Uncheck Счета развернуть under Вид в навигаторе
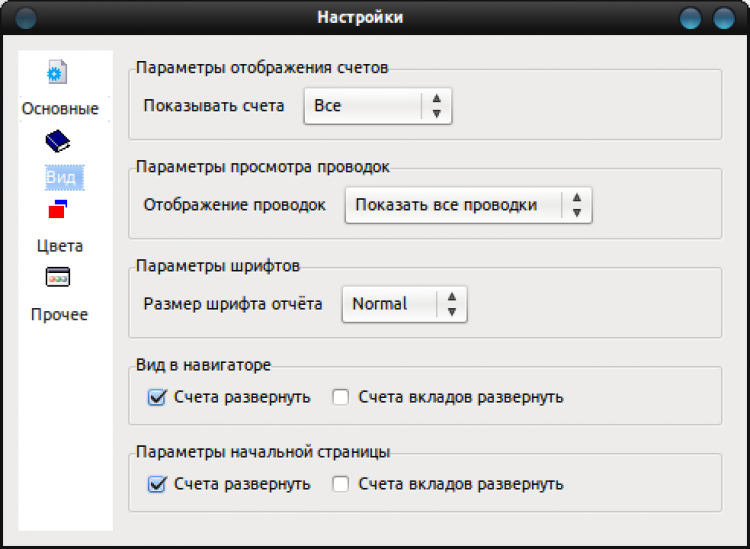Image resolution: width=750 pixels, height=549 pixels. tap(156, 397)
